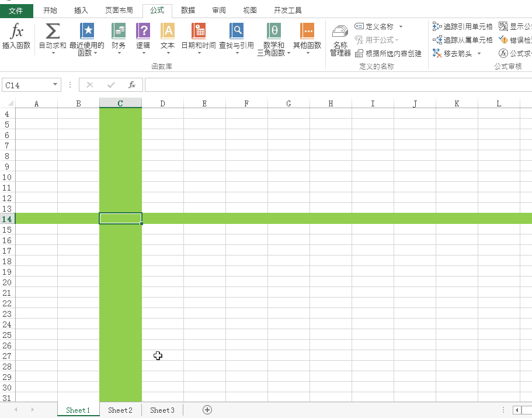Switch to the Data (数据) tab

[x=188, y=11]
